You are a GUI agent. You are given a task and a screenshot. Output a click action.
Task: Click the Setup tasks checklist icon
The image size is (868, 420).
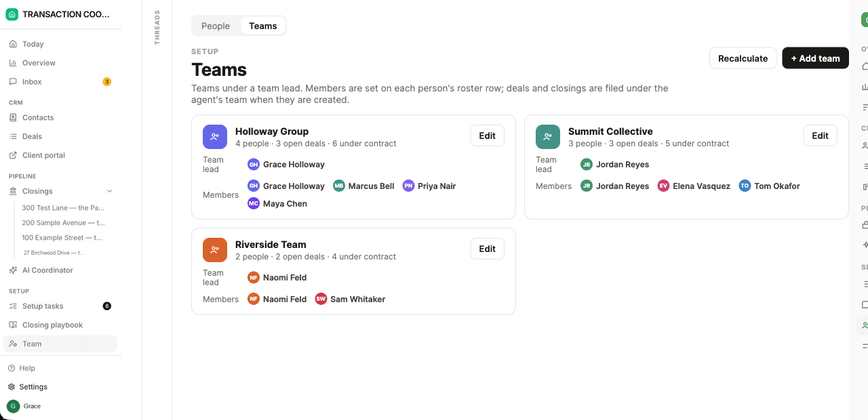click(13, 306)
